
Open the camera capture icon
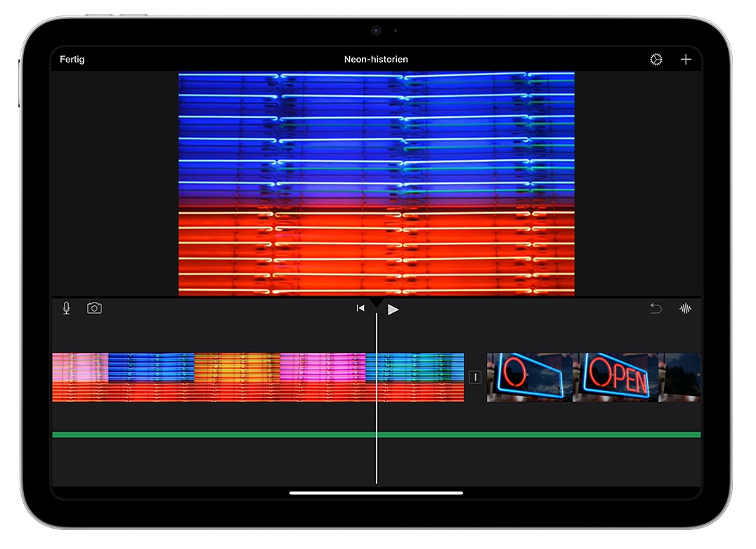[x=94, y=308]
